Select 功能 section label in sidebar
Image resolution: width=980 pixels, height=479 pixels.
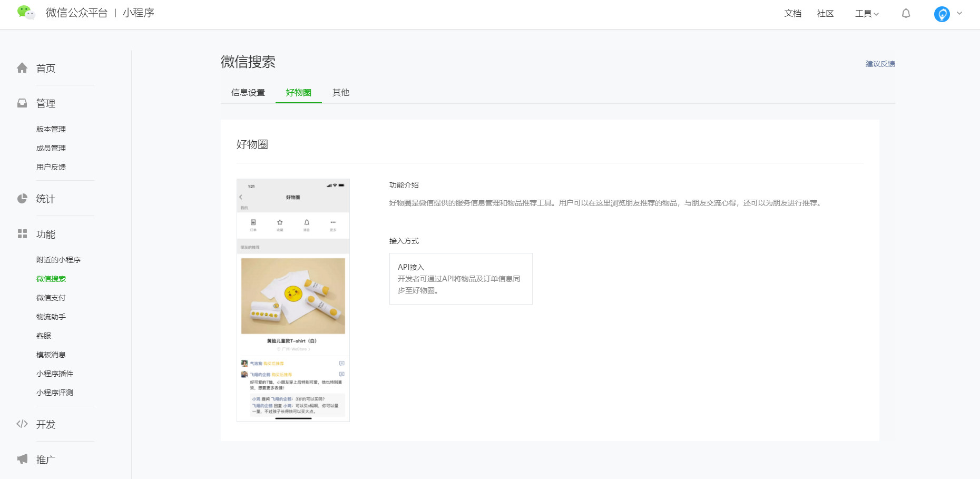46,234
